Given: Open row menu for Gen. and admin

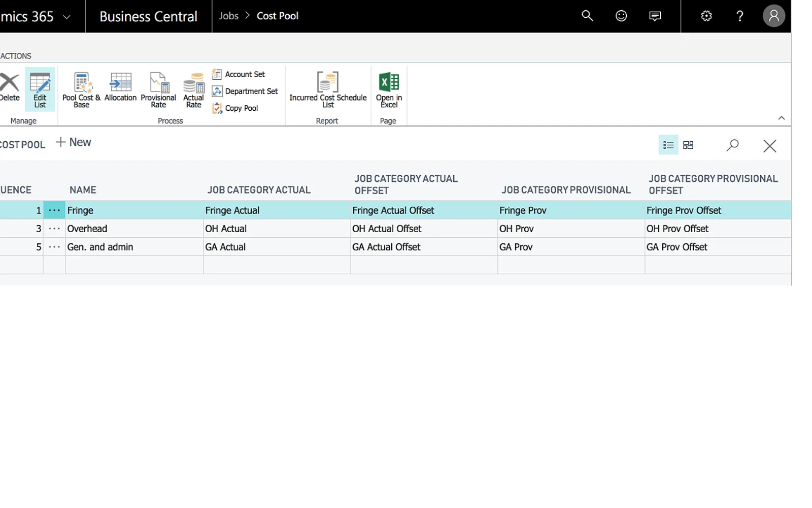Looking at the screenshot, I should pos(54,247).
